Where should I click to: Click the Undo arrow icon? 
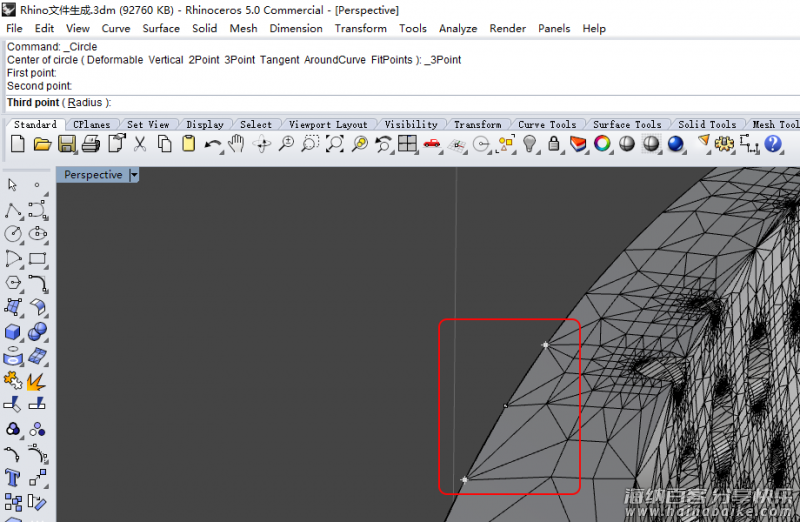tap(212, 145)
